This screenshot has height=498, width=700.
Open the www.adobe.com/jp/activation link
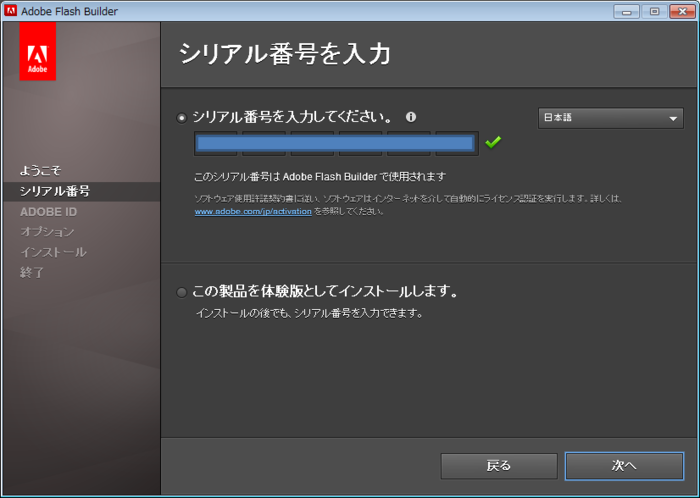pos(253,212)
